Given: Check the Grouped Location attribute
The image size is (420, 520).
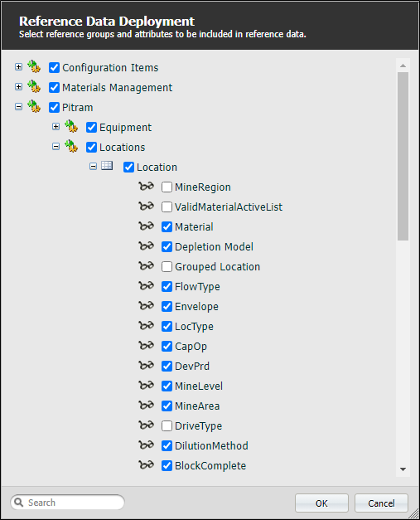Looking at the screenshot, I should (x=167, y=266).
